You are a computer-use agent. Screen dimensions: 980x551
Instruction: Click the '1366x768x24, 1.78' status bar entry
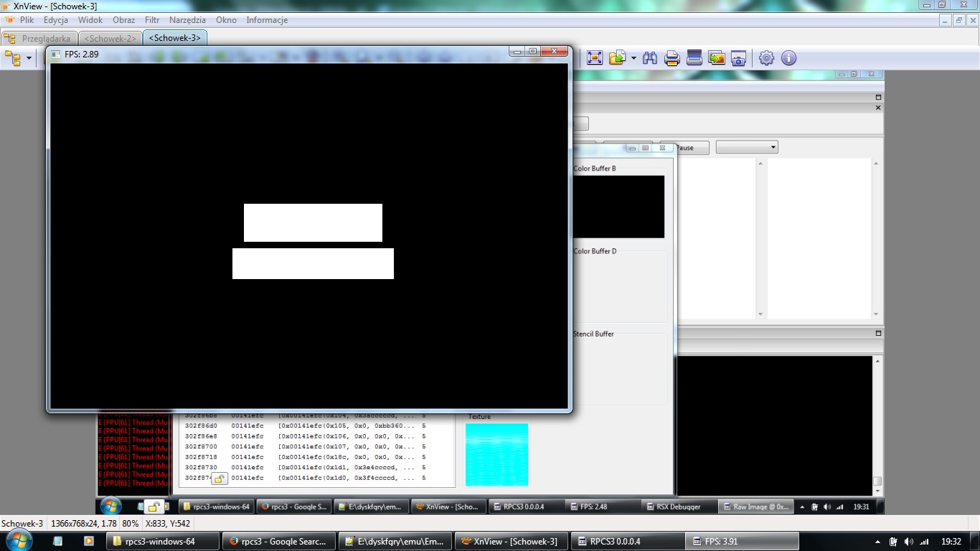tap(84, 524)
